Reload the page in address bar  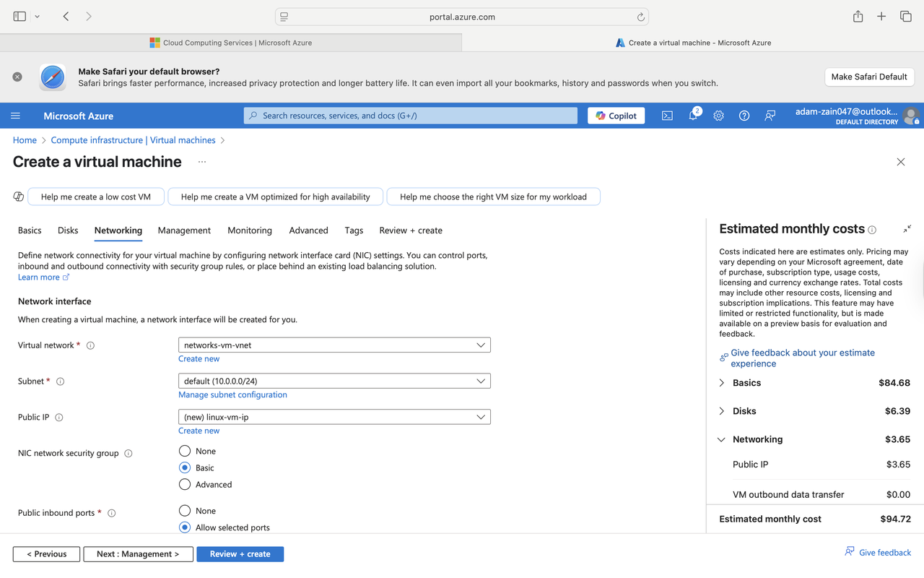pos(640,17)
